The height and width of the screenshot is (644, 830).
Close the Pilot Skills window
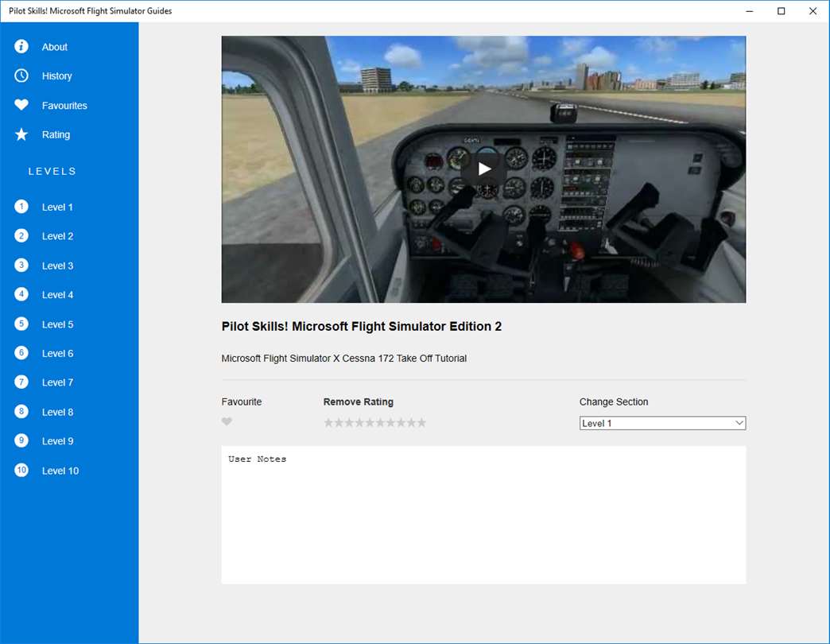click(x=813, y=11)
